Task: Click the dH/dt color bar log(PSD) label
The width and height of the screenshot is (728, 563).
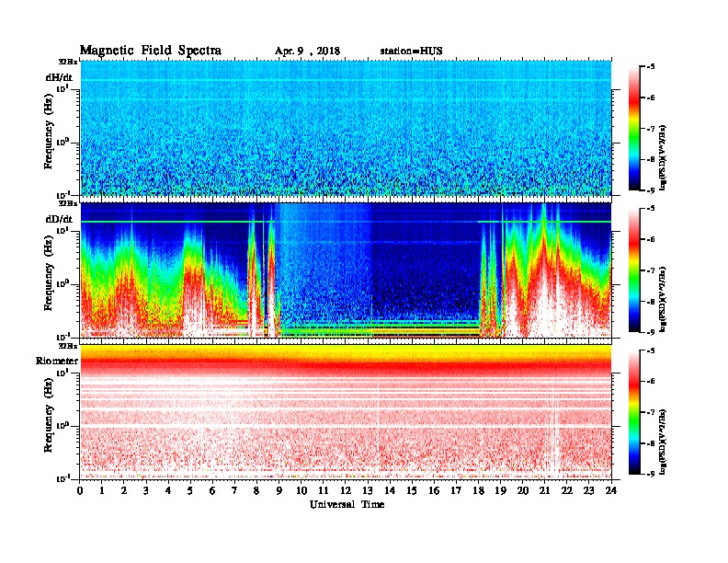Action: coord(663,157)
